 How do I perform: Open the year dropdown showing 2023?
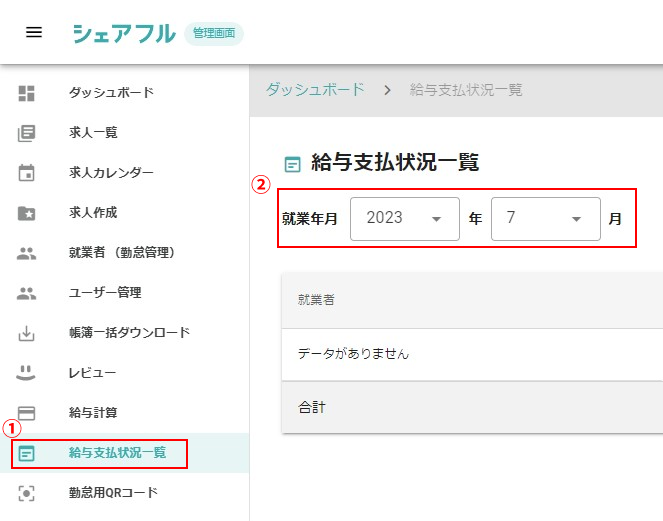pos(403,218)
